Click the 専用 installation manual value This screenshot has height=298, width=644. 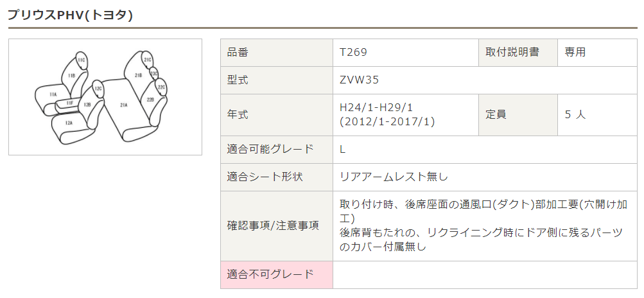coord(575,53)
